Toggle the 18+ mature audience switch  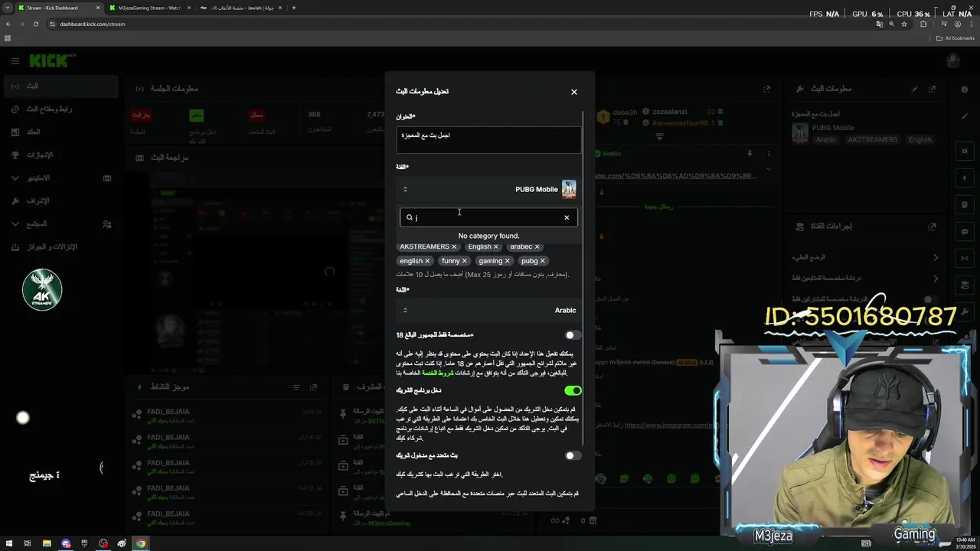coord(573,335)
